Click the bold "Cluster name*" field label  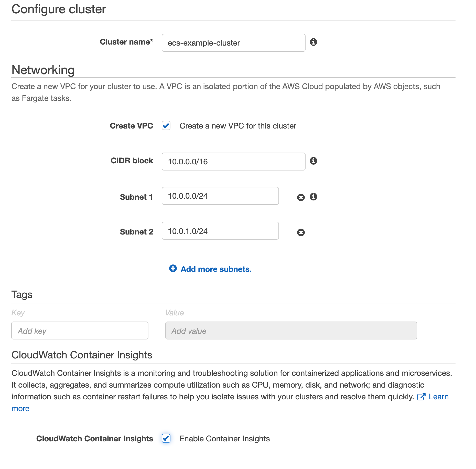pyautogui.click(x=126, y=42)
